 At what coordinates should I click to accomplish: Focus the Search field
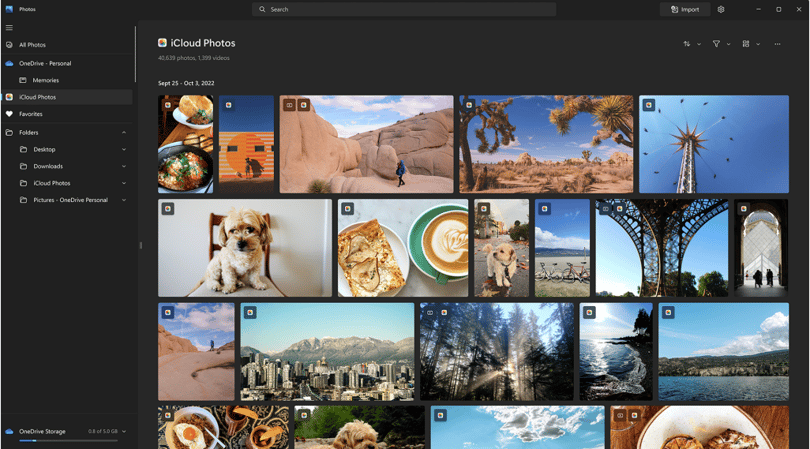(404, 9)
